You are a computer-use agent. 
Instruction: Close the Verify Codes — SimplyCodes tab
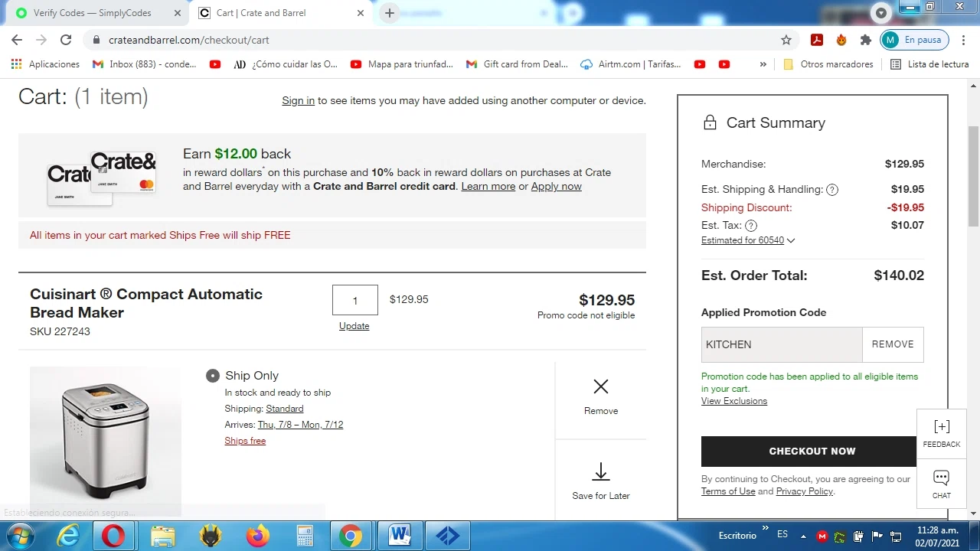tap(178, 13)
